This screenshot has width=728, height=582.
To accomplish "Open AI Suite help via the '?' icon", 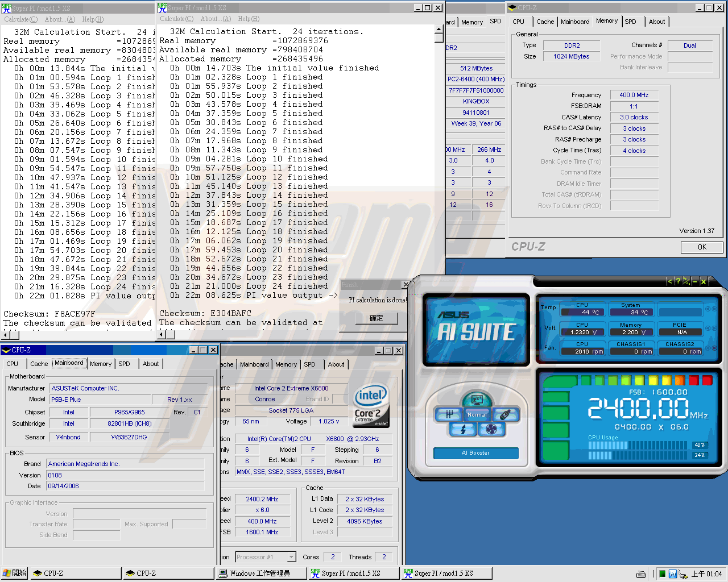I will point(678,281).
